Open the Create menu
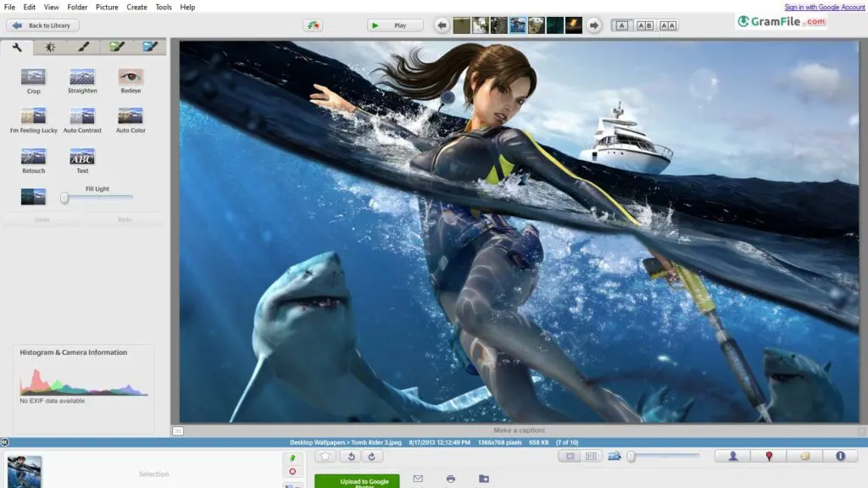868x488 pixels. (x=136, y=7)
